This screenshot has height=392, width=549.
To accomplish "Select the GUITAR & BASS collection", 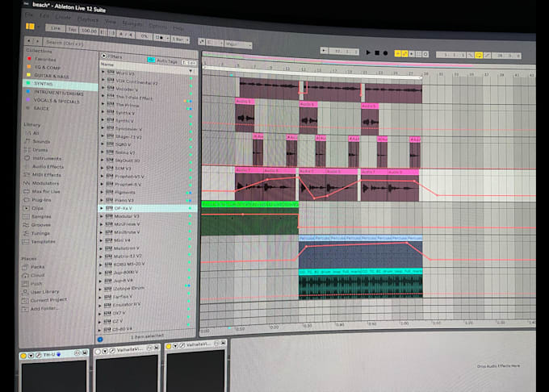I will tap(51, 76).
